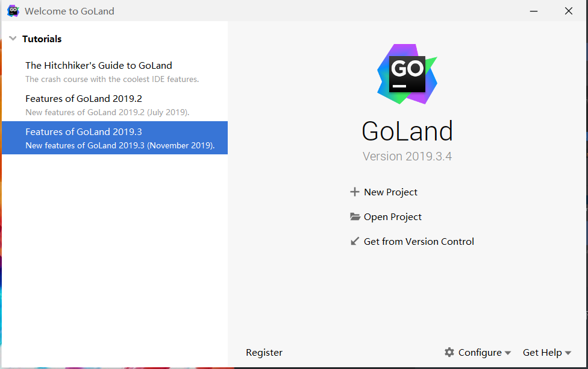Click Get from Version Control link

pos(419,241)
